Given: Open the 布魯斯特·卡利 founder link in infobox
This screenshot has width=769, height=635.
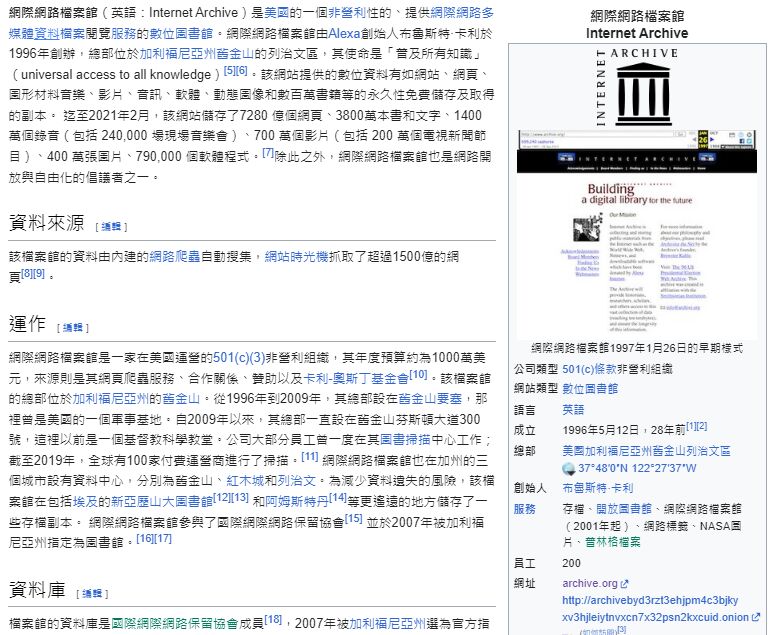Looking at the screenshot, I should click(x=597, y=488).
